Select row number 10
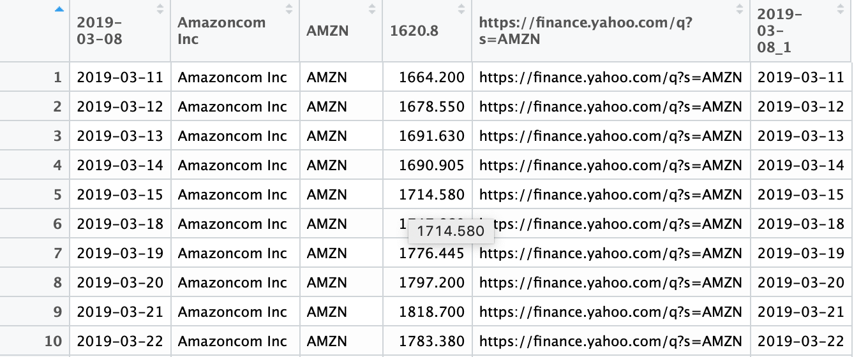Image resolution: width=868 pixels, height=357 pixels. [53, 341]
